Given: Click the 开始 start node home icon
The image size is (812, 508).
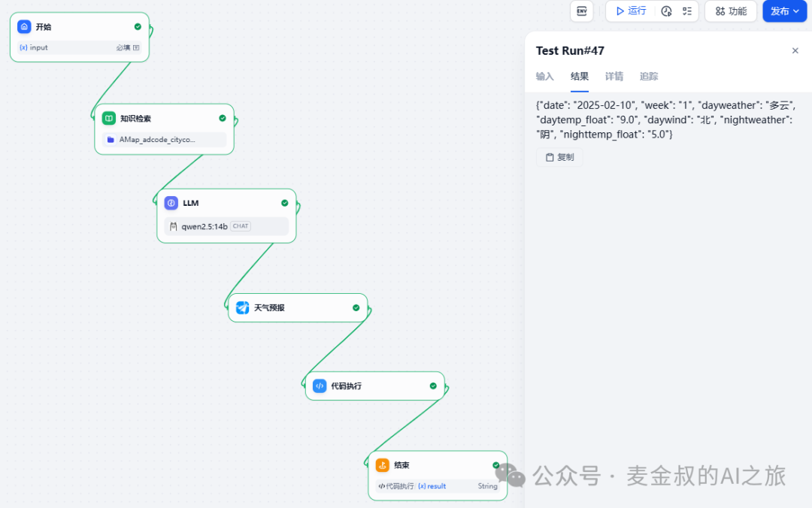Looking at the screenshot, I should point(24,27).
